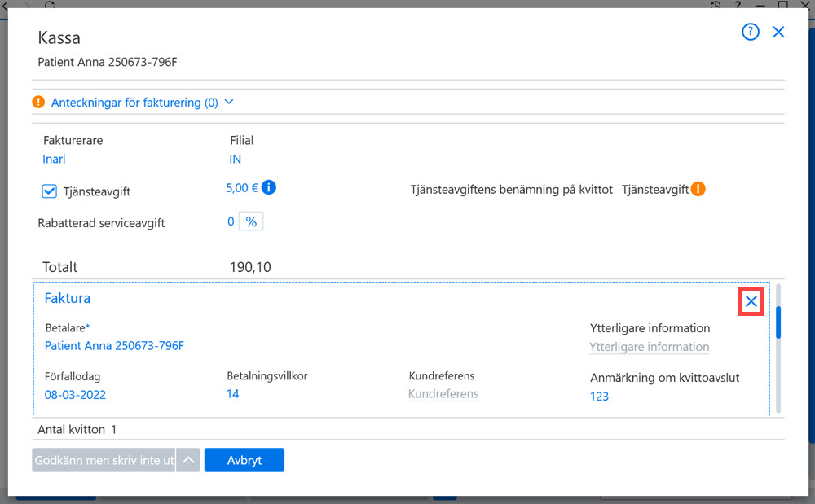This screenshot has width=815, height=504.
Task: Expand Anteckningar för fakturering chevron
Action: point(229,102)
